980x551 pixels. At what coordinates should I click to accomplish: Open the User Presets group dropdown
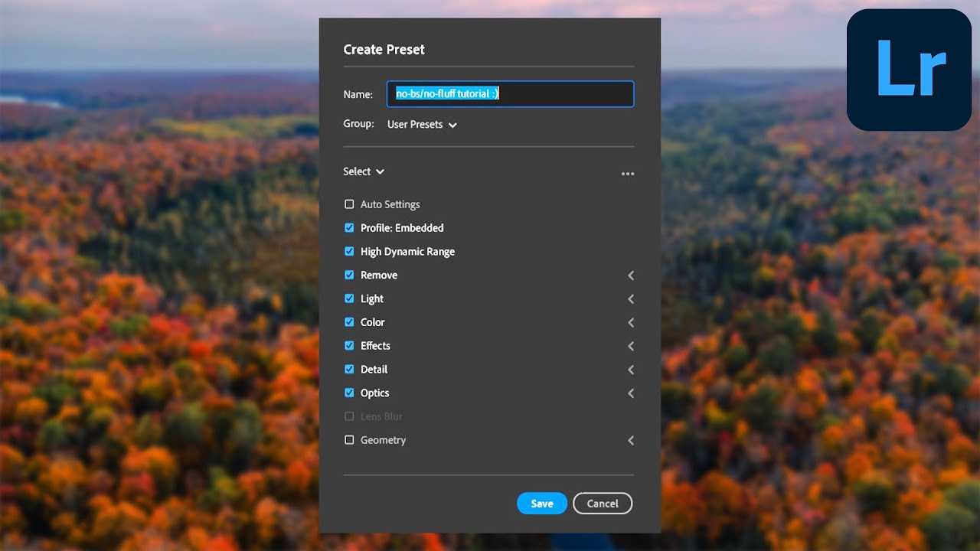(x=422, y=124)
